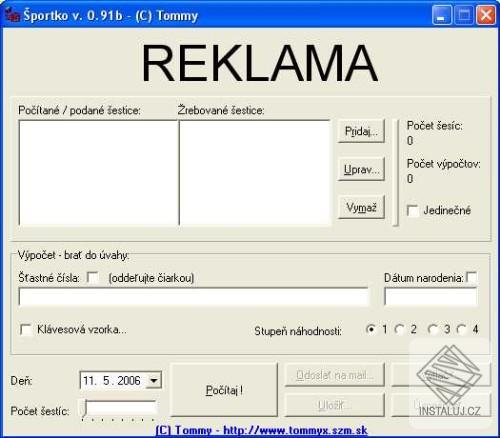Select randomness level 3 radio button

click(x=432, y=329)
